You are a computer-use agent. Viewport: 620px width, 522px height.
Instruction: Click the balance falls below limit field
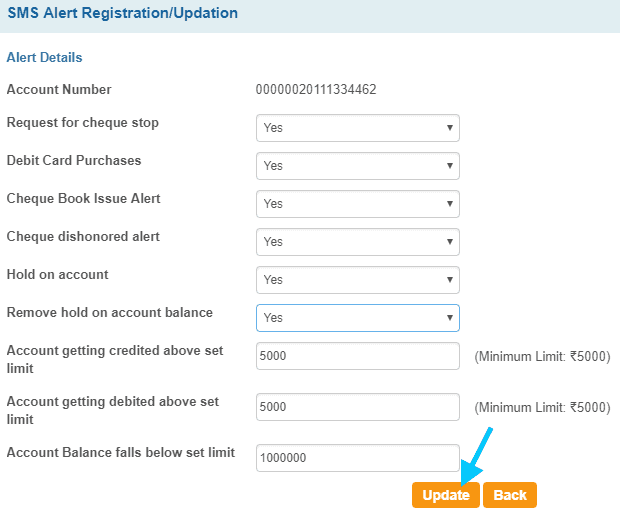click(x=357, y=458)
